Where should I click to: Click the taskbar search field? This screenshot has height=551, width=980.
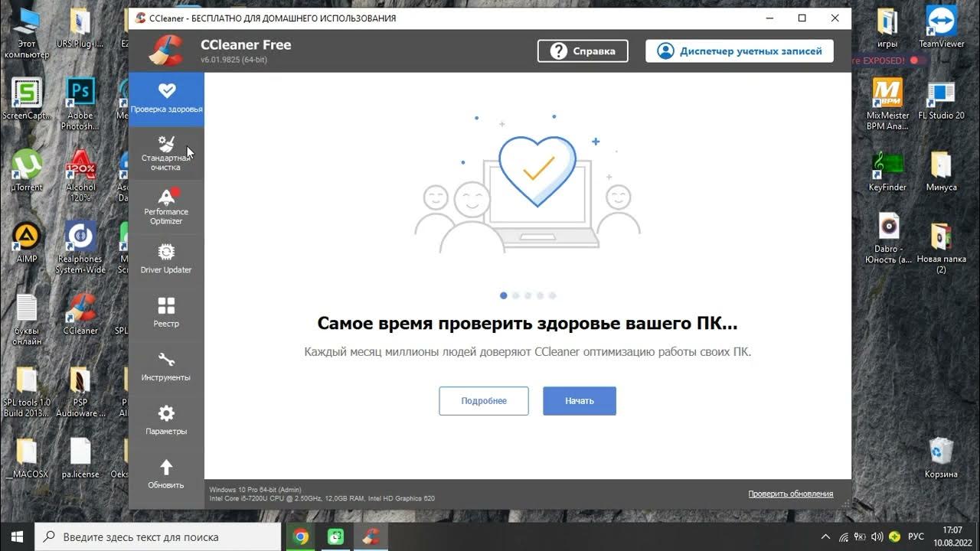[x=158, y=536]
